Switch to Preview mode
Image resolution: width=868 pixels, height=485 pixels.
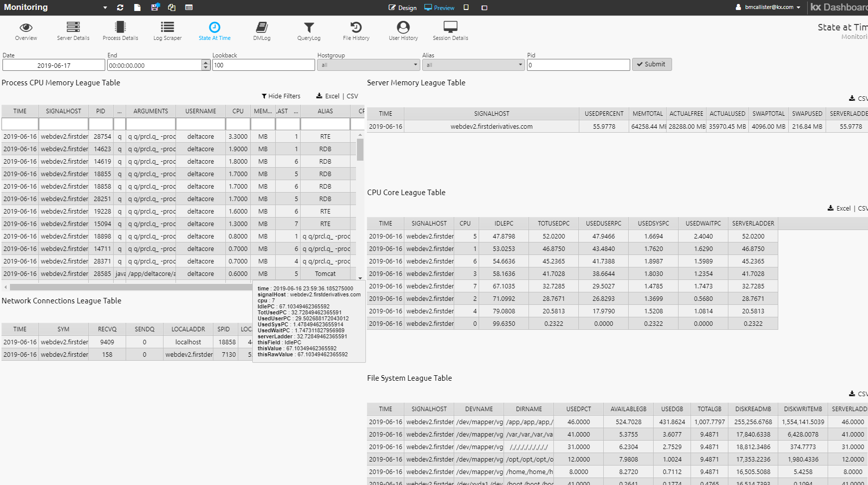[439, 7]
